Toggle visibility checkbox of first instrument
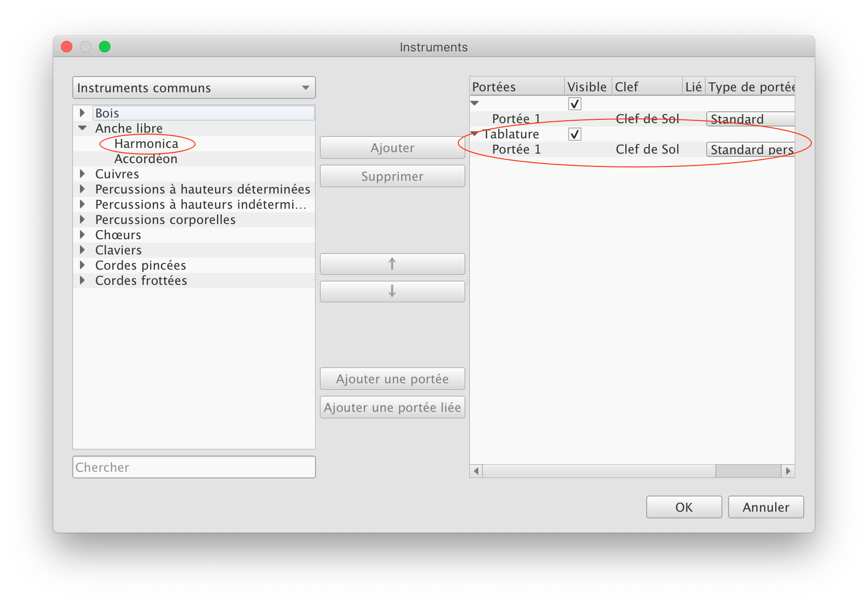 click(574, 104)
